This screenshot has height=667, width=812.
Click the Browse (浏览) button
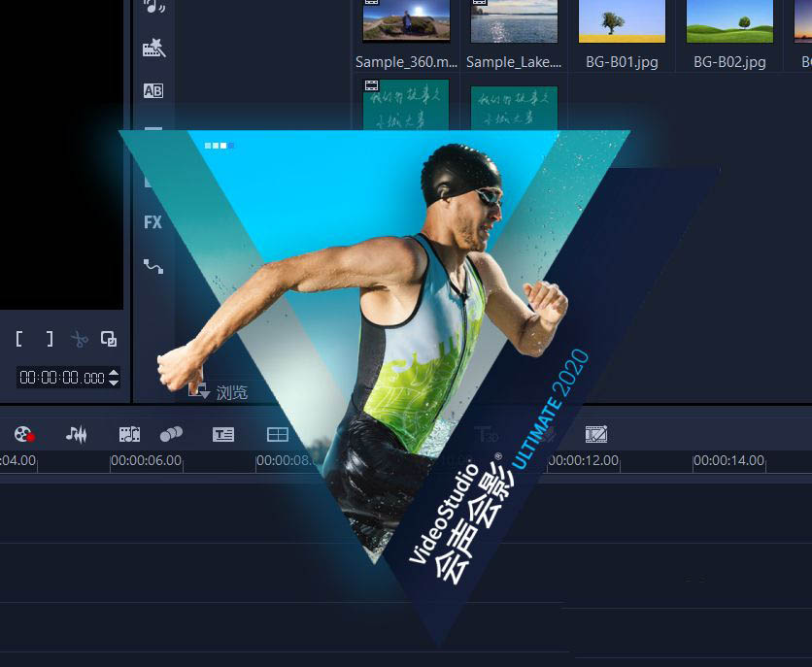click(218, 391)
